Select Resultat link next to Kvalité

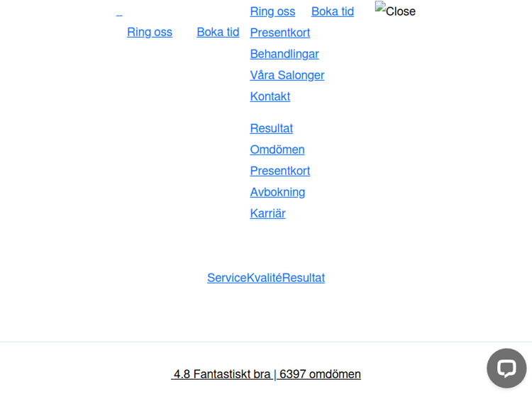[x=304, y=278]
